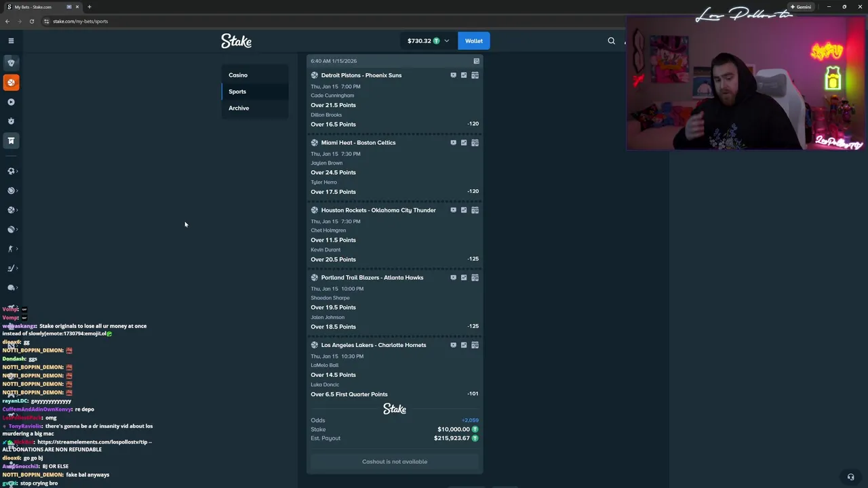The height and width of the screenshot is (488, 868).
Task: Select the orange Sports basketball sidebar icon
Action: [11, 82]
